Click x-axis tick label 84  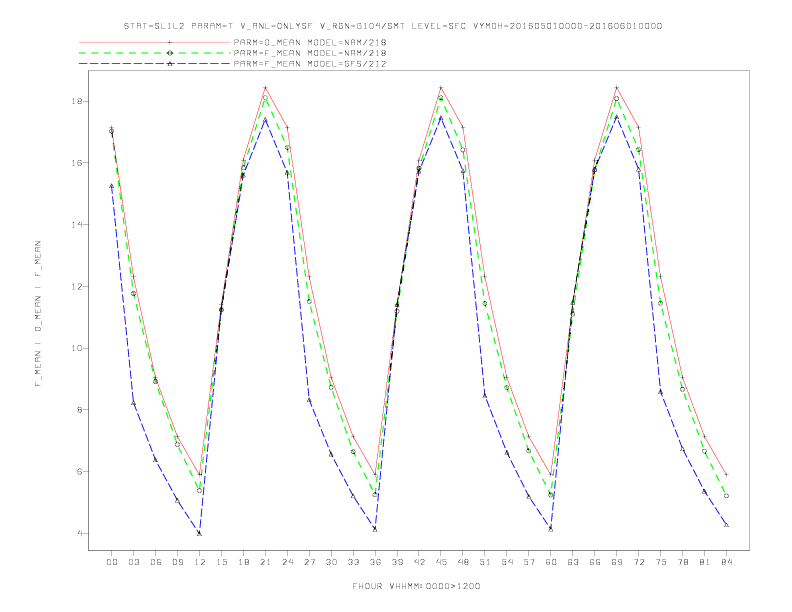726,562
